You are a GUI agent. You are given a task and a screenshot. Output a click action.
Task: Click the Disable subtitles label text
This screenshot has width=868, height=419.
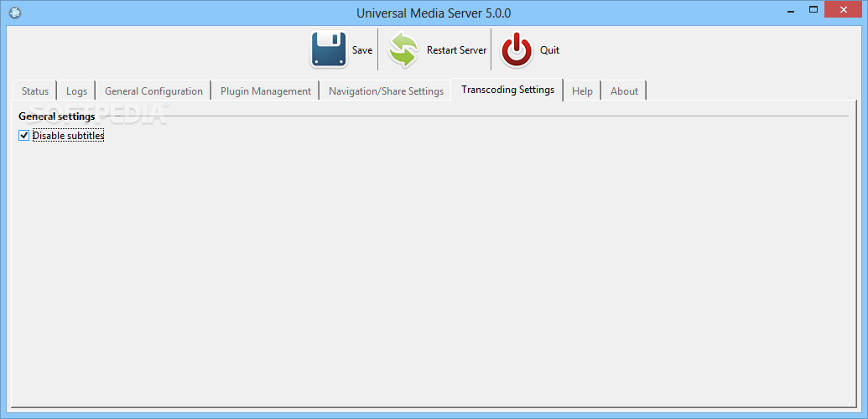click(x=68, y=135)
